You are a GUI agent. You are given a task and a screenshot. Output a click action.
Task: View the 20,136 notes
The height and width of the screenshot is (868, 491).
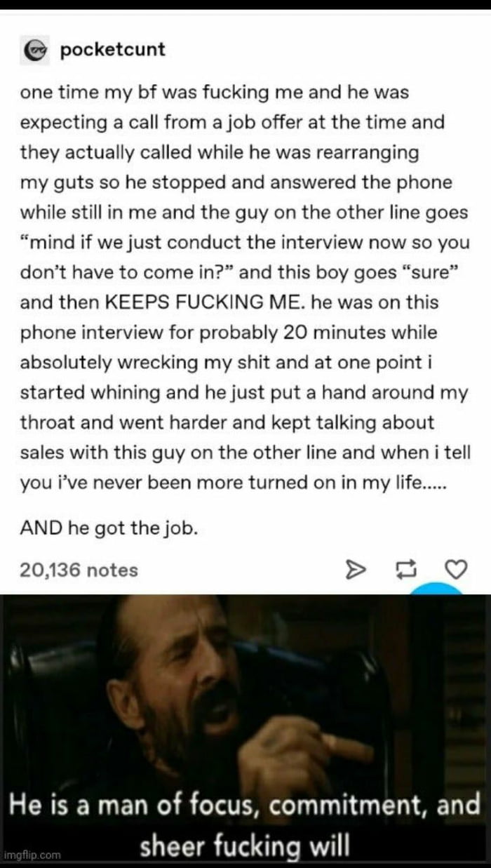coord(79,570)
